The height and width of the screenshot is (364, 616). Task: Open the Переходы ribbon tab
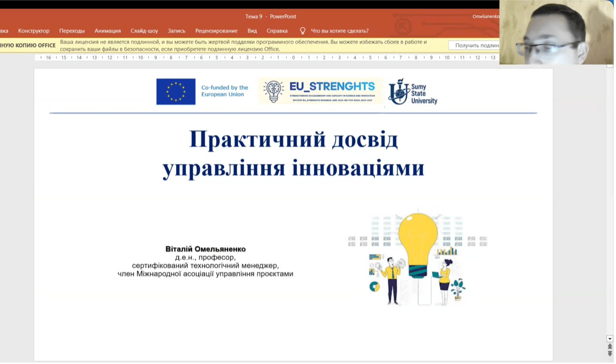[x=72, y=31]
